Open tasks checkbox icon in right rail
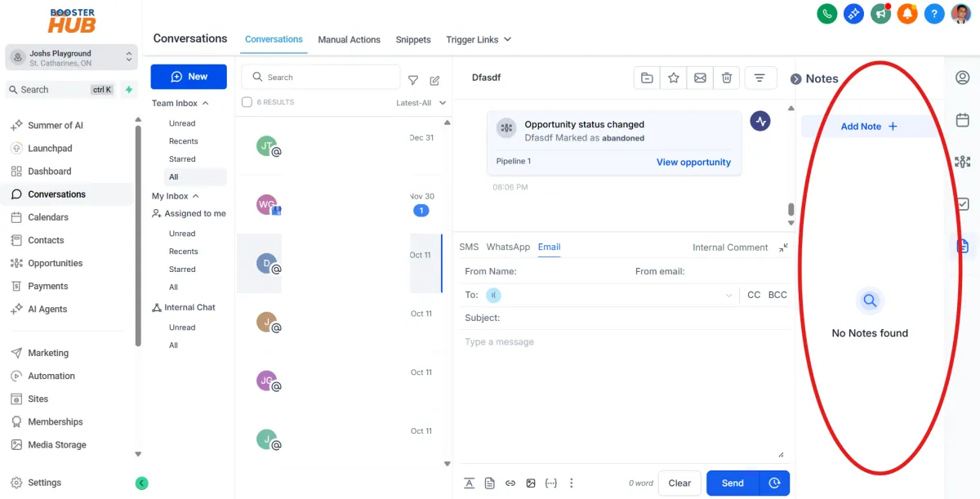The height and width of the screenshot is (499, 980). click(x=963, y=204)
